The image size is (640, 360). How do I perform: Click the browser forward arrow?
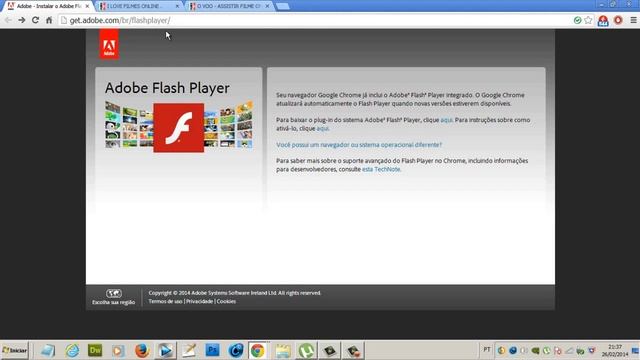pos(22,20)
